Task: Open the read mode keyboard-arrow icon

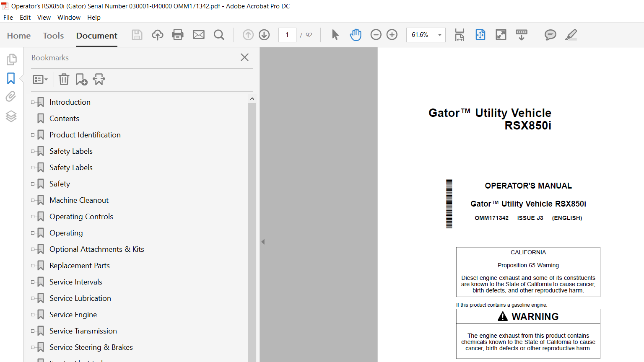Action: click(x=522, y=35)
